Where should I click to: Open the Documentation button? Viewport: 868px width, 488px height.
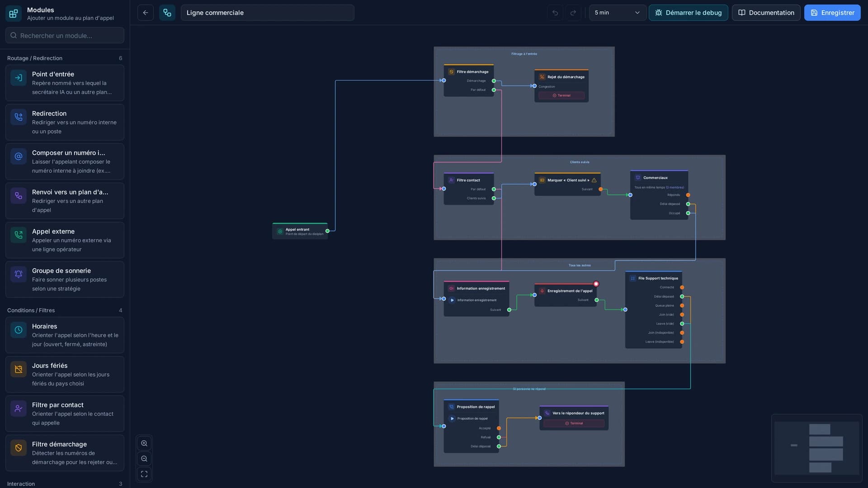766,13
